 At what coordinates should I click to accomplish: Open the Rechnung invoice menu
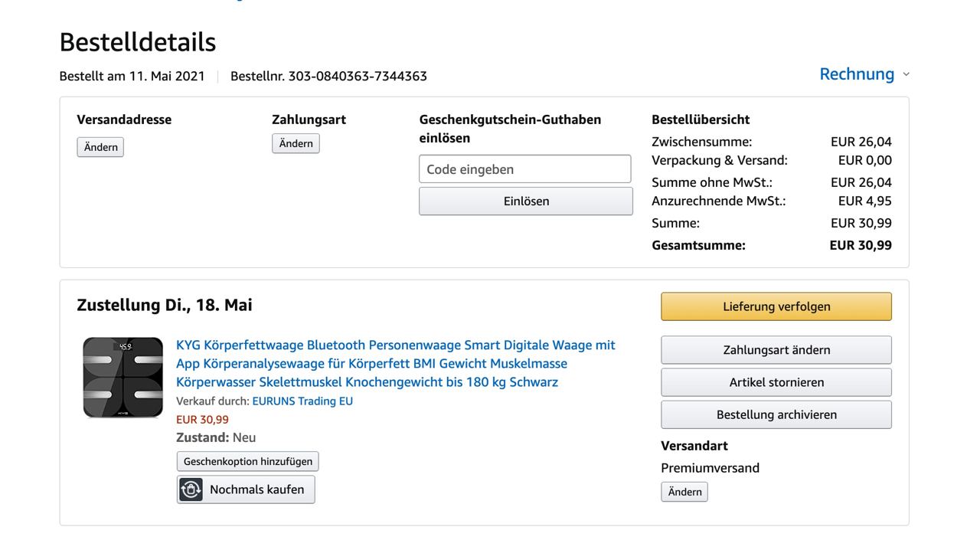(x=856, y=74)
